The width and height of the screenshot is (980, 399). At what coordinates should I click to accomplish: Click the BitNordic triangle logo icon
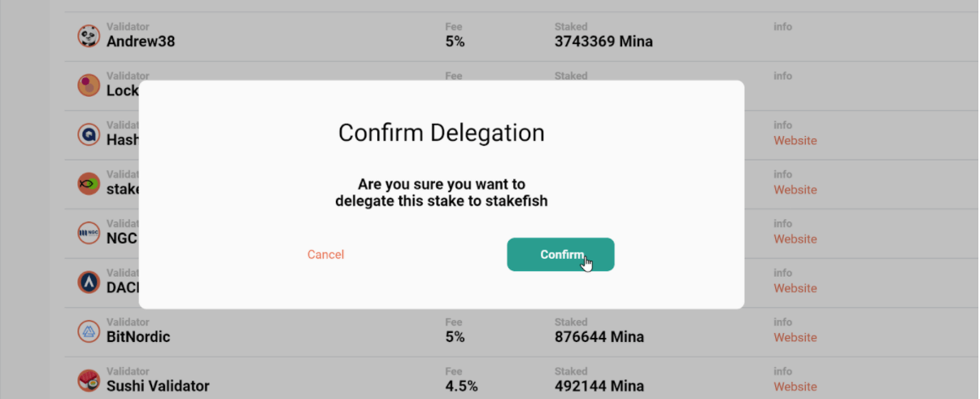[x=89, y=331]
